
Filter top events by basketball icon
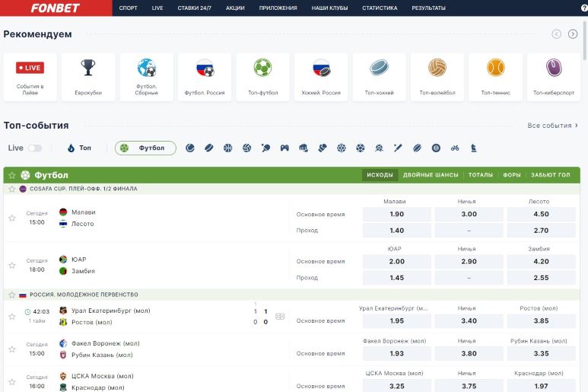click(228, 148)
